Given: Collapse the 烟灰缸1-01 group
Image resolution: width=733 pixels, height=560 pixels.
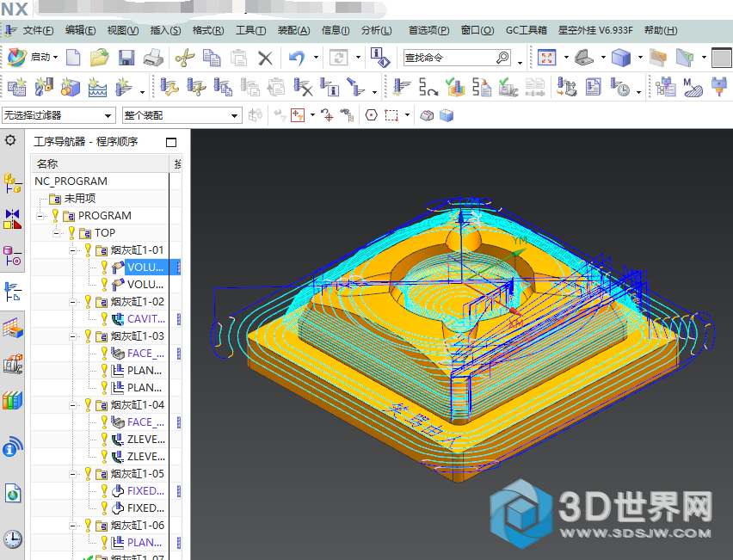Looking at the screenshot, I should 72,250.
